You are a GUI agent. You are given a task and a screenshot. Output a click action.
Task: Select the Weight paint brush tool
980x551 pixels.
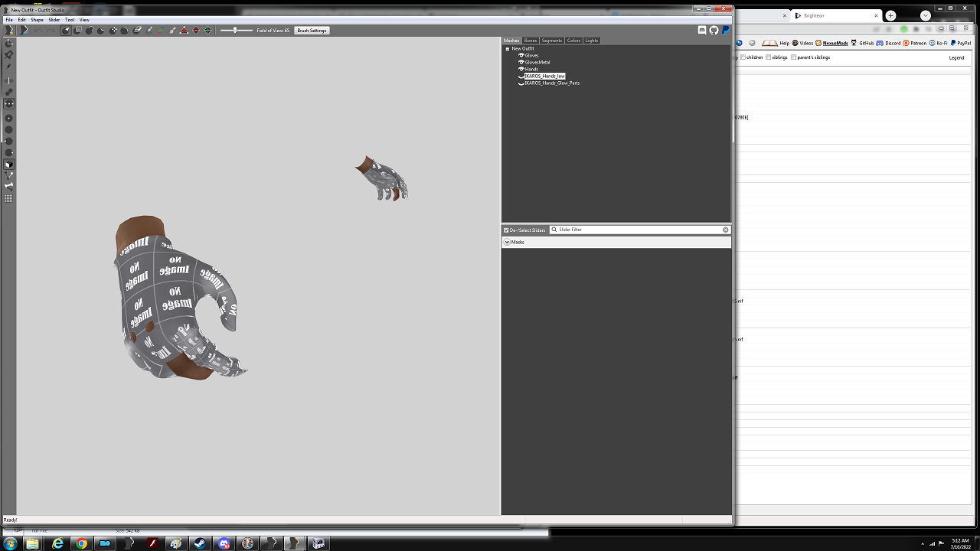click(149, 31)
